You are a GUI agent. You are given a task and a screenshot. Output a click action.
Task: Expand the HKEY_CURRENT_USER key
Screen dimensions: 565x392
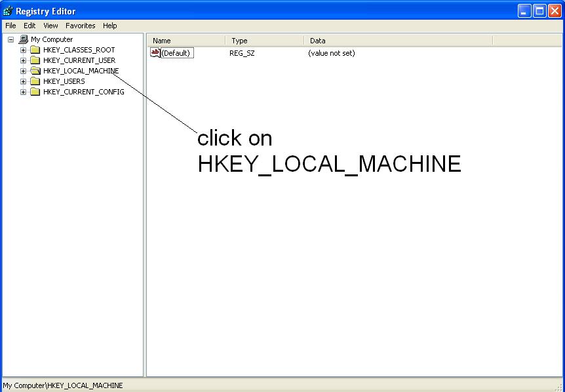point(23,60)
